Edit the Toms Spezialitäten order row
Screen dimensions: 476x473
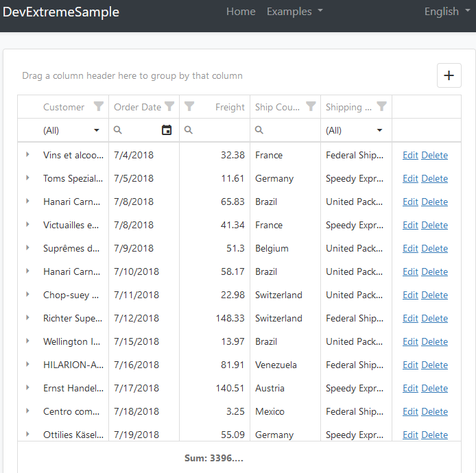(x=410, y=179)
